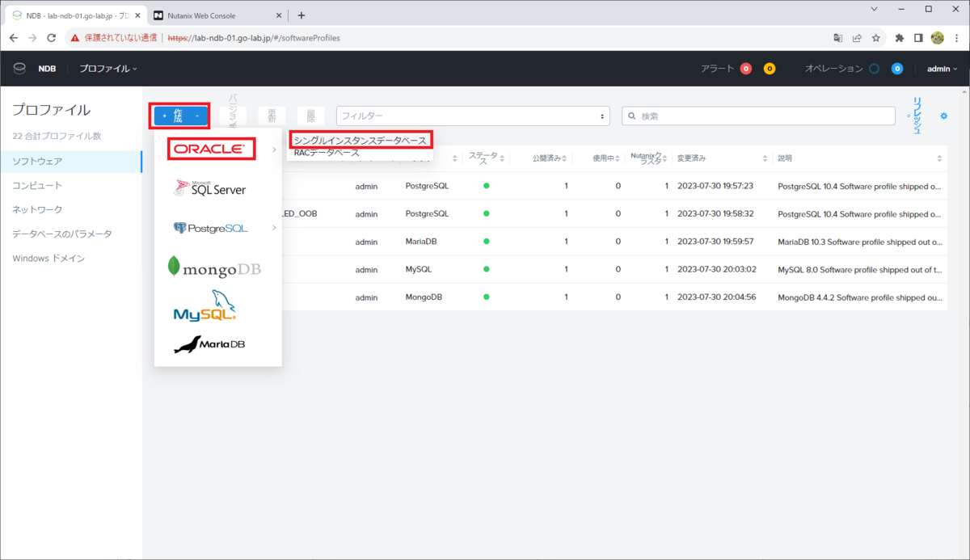
Task: Click the 削除 delete button
Action: point(310,116)
